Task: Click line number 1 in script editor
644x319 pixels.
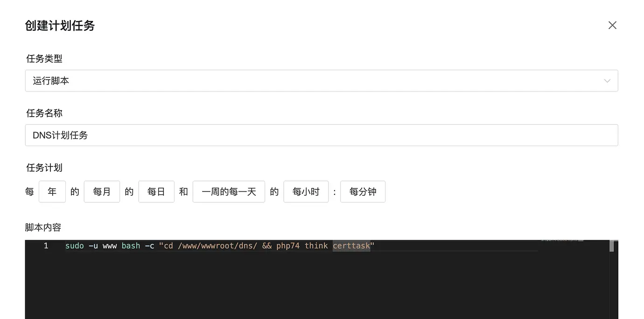Action: click(x=46, y=246)
